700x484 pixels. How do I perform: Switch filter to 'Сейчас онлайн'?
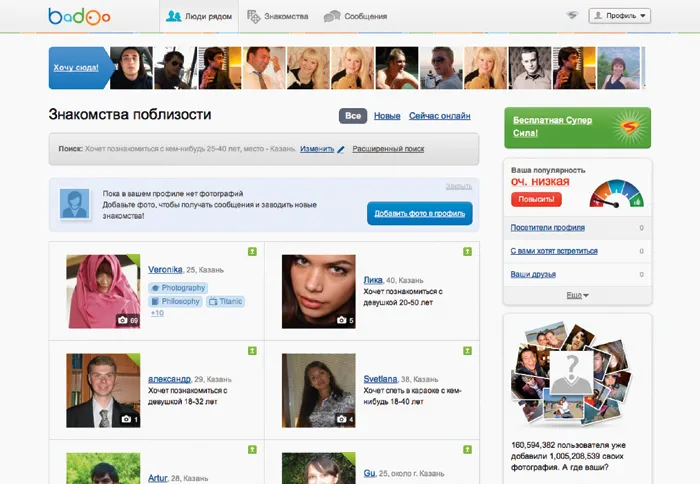(439, 116)
